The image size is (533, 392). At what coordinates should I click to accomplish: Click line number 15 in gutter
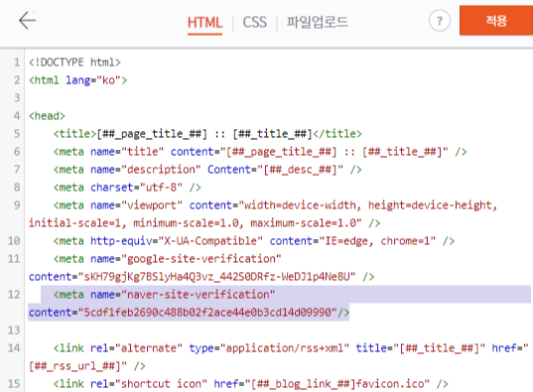pos(14,384)
